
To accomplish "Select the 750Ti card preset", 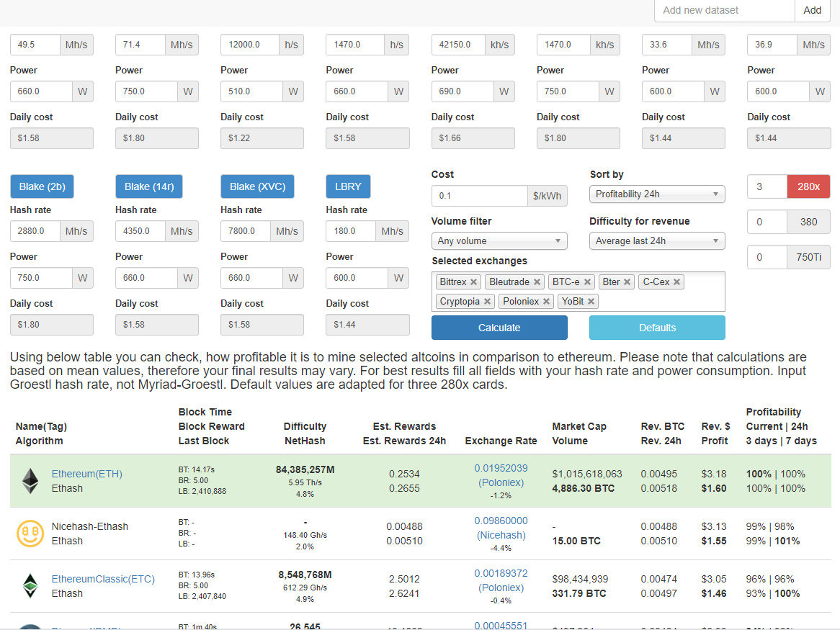I will click(x=808, y=258).
